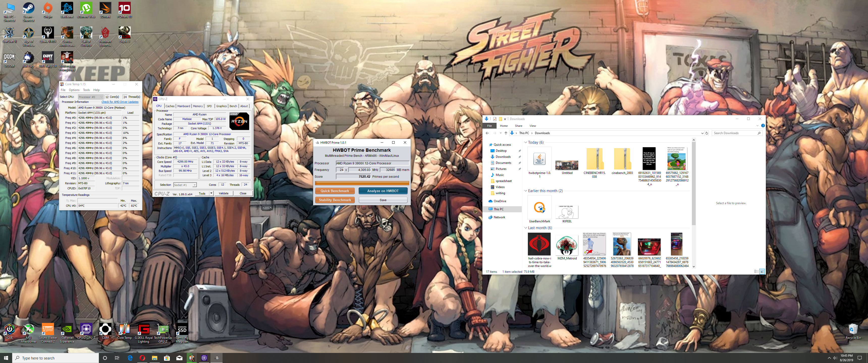Viewport: 868px width, 363px height.
Task: Click the Quick Benchmark button in HWBOT Prime
Action: pyautogui.click(x=335, y=191)
